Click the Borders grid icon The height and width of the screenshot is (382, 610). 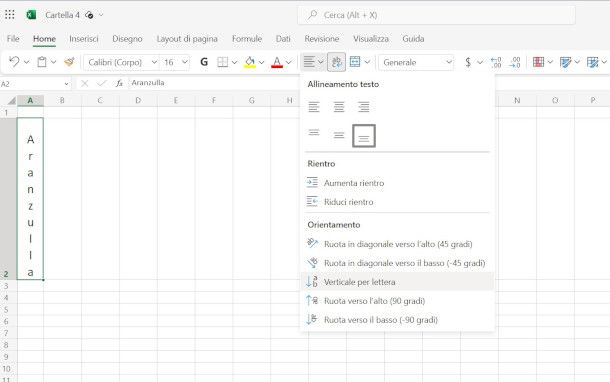[223, 62]
